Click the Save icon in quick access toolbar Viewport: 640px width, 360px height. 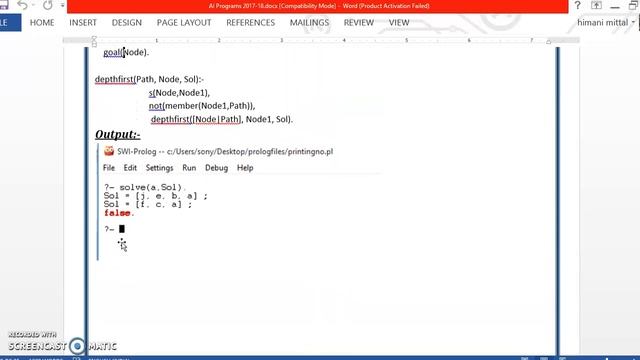pyautogui.click(x=4, y=5)
